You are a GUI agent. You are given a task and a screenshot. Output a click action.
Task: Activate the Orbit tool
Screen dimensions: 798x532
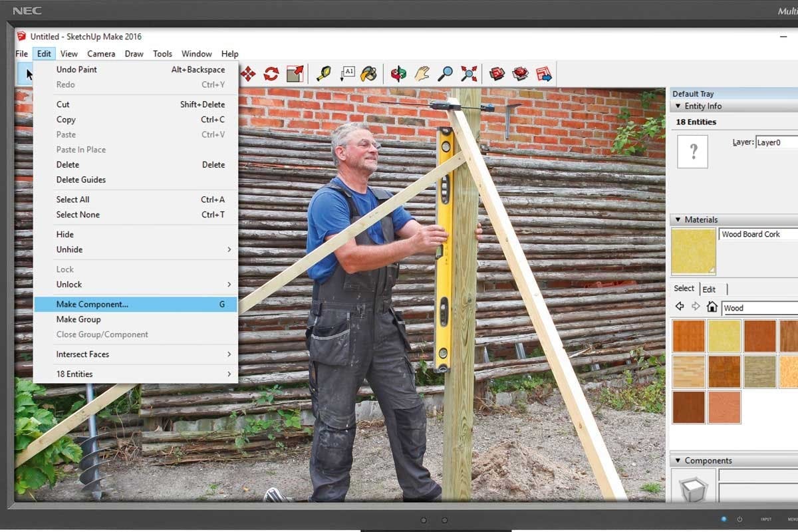(x=398, y=74)
